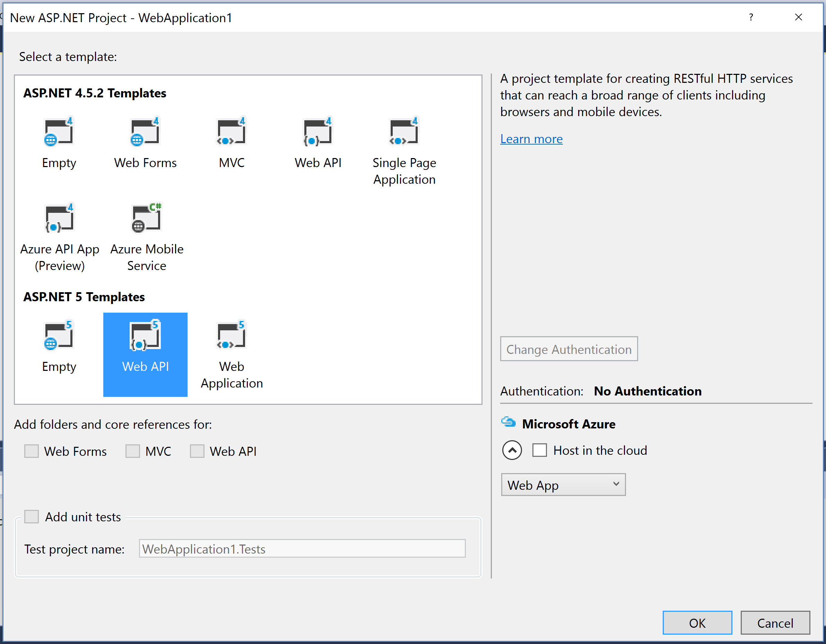The width and height of the screenshot is (826, 644).
Task: Close the New ASP.NET Project dialog
Action: [x=798, y=17]
